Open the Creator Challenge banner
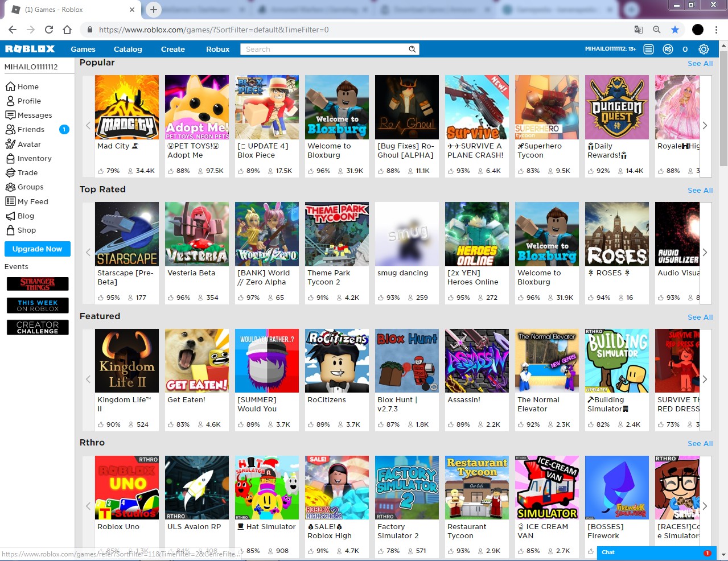This screenshot has height=561, width=728. pyautogui.click(x=38, y=327)
